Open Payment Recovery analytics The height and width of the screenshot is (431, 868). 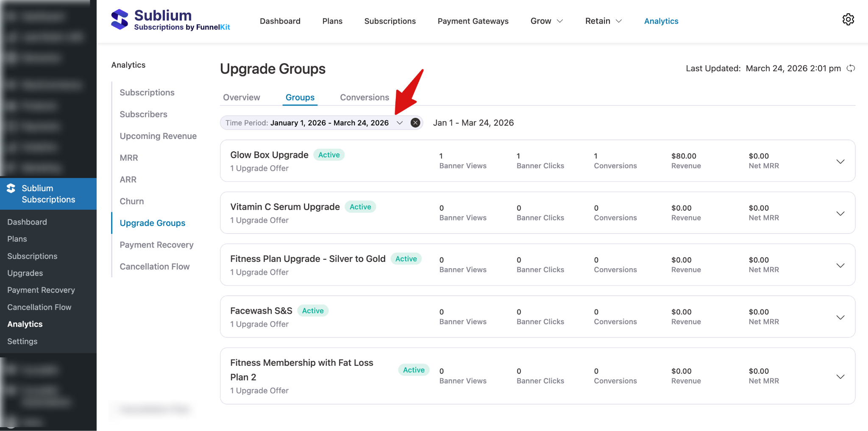156,245
